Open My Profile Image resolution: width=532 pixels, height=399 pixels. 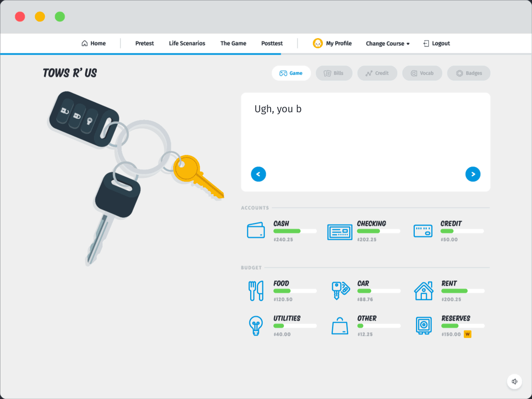(332, 43)
